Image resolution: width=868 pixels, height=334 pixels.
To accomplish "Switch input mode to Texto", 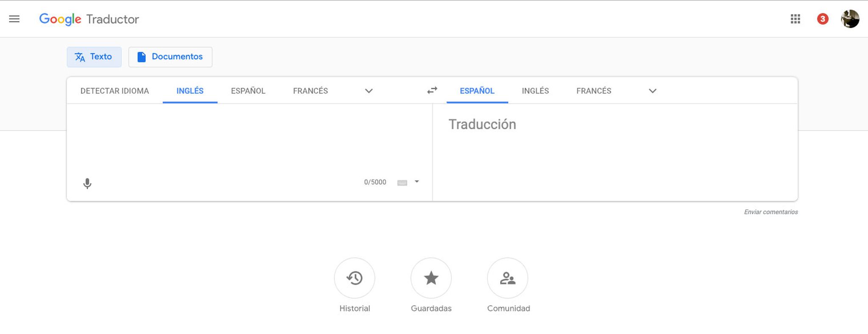I will pos(94,56).
